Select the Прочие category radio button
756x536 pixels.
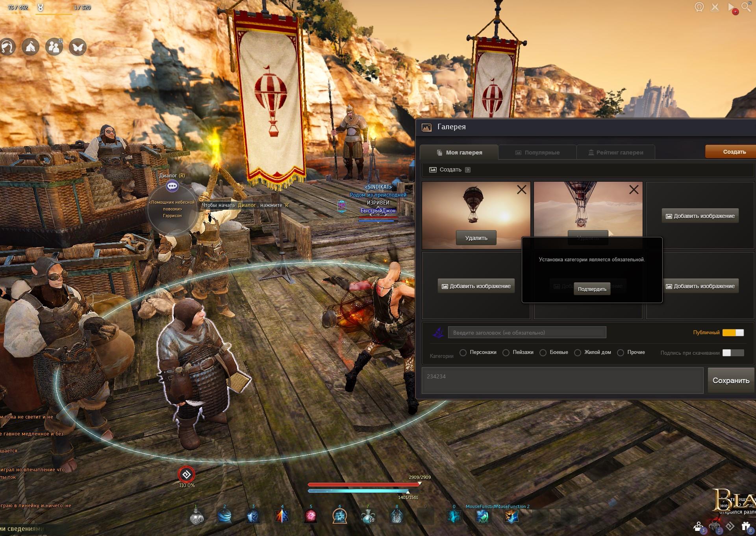[x=621, y=353]
